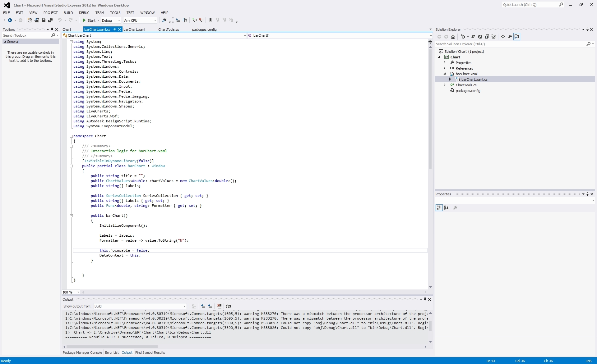Image resolution: width=597 pixels, height=364 pixels.
Task: Switch to the barChart.xaml tab
Action: [x=134, y=30]
